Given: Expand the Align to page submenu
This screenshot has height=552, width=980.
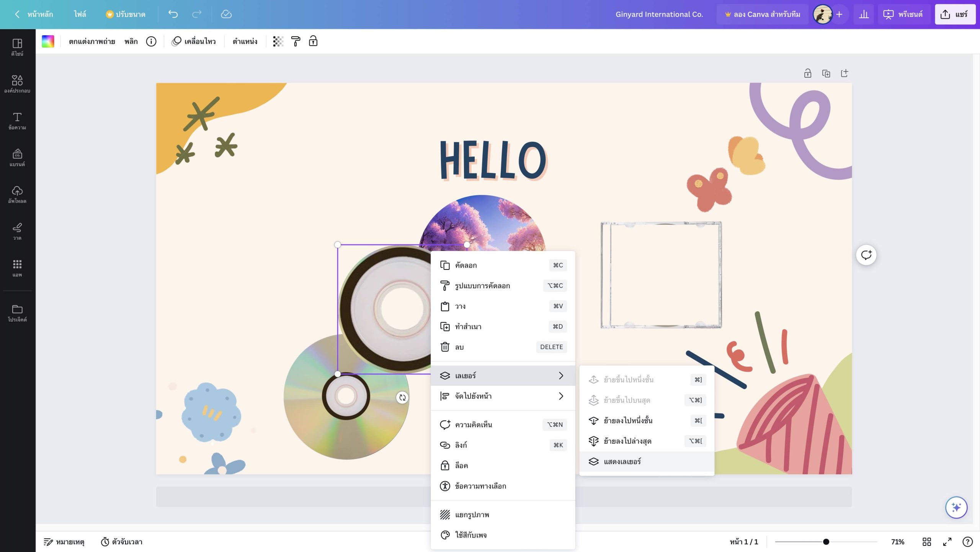Looking at the screenshot, I should [561, 396].
